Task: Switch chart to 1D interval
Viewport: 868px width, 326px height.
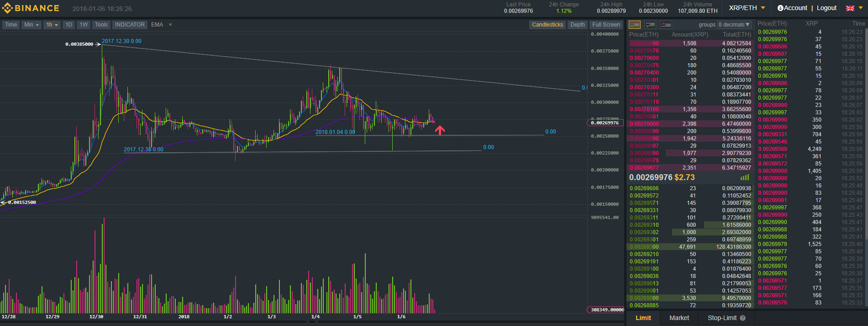Action: [x=68, y=25]
